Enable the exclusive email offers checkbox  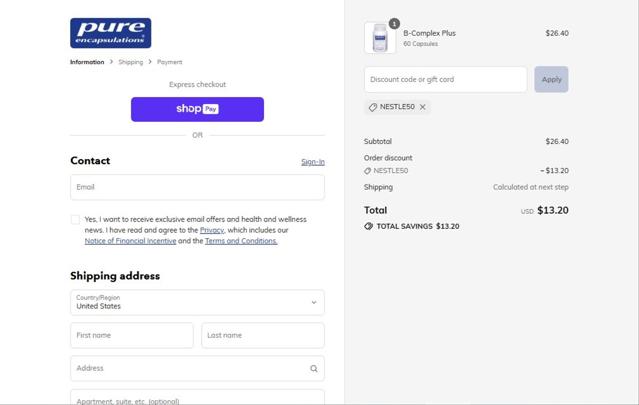(x=75, y=220)
